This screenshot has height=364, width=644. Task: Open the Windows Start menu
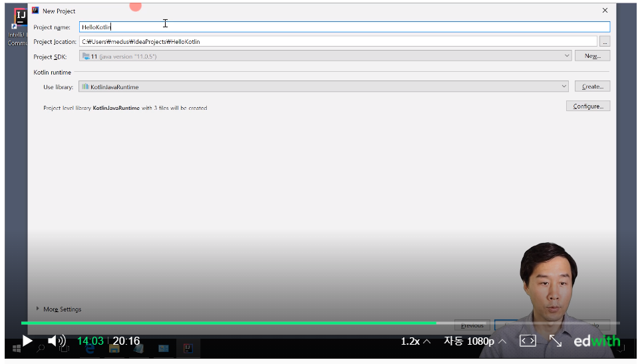tap(17, 349)
